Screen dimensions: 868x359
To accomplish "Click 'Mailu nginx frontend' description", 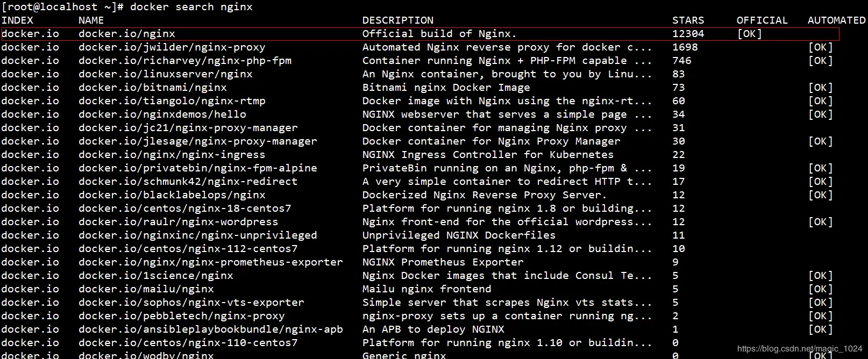I will (427, 289).
